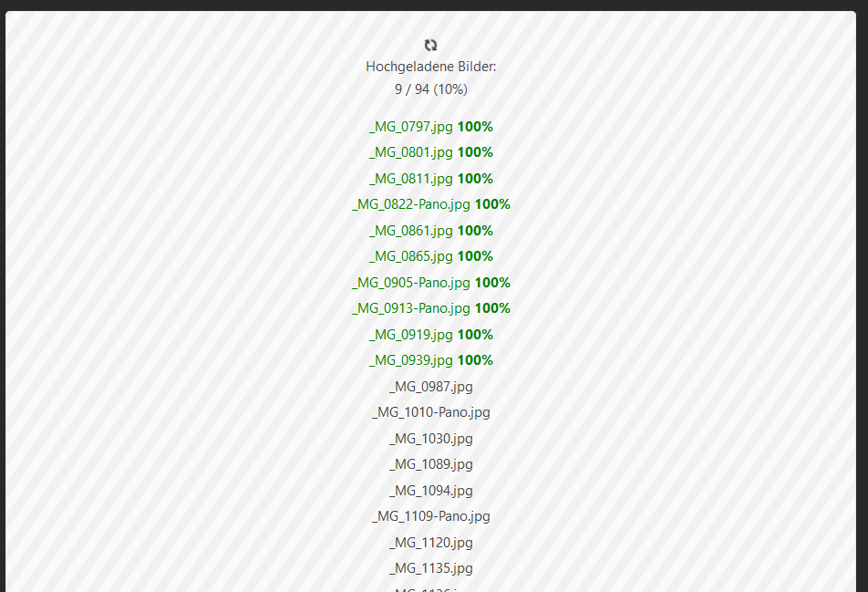Click the completed _MG_0822-Pano.jpg entry
Screen dimensions: 868x592
(411, 204)
